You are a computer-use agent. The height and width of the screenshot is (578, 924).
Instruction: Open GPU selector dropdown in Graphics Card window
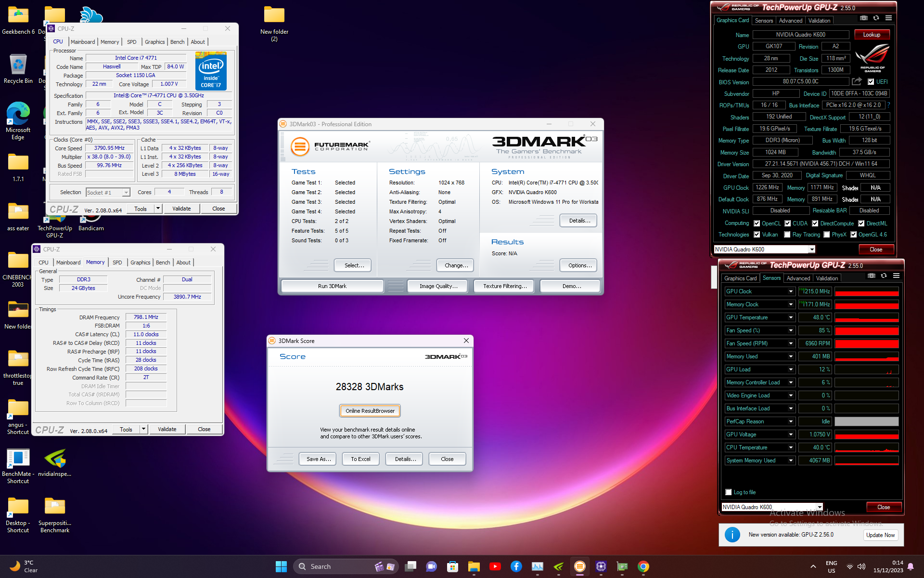(x=812, y=250)
